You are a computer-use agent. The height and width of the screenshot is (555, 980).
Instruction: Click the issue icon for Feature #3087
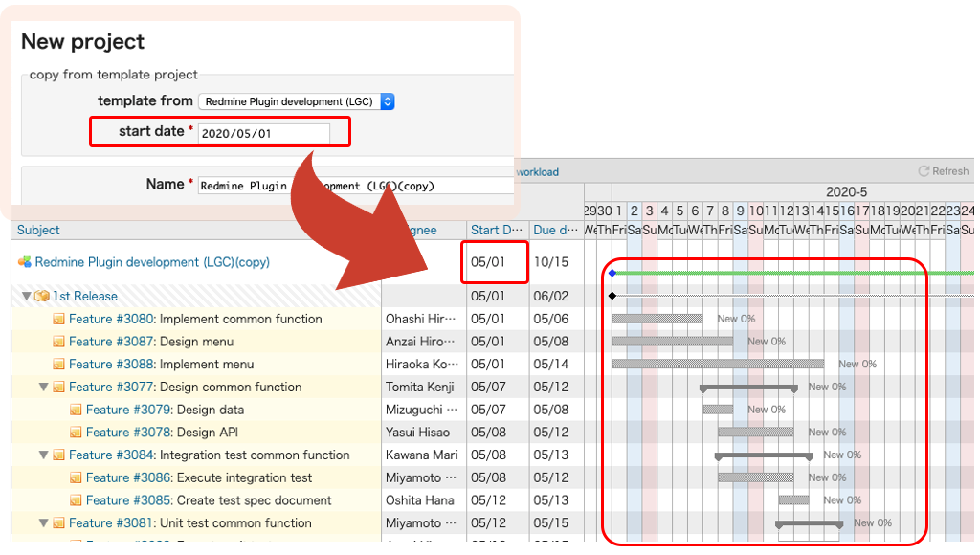[x=58, y=342]
